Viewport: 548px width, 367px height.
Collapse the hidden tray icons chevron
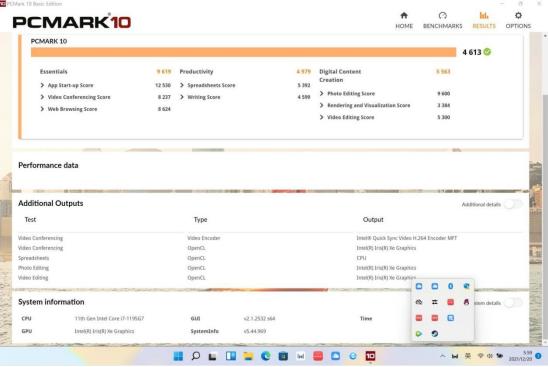442,356
